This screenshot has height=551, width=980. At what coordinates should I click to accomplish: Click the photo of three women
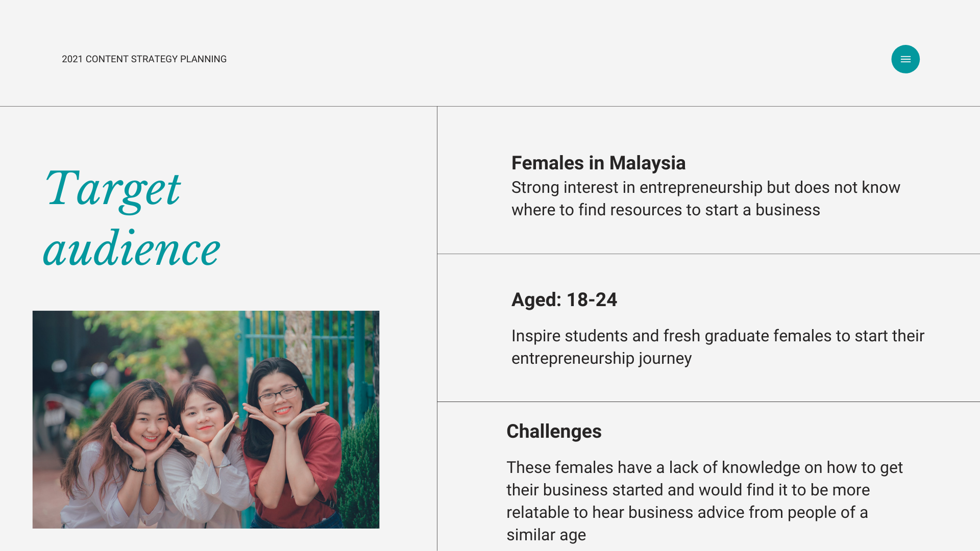[206, 419]
